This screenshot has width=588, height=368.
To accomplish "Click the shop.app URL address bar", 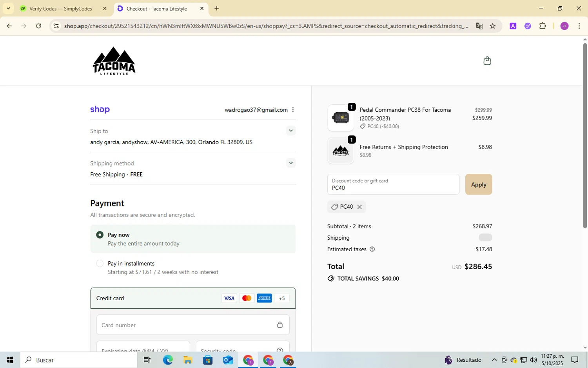I will [x=266, y=26].
